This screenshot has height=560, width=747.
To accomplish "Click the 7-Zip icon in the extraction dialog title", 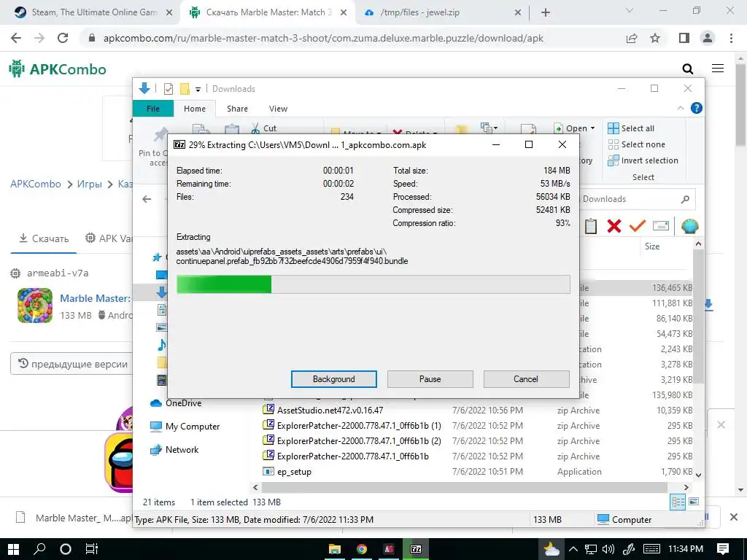I will (179, 145).
